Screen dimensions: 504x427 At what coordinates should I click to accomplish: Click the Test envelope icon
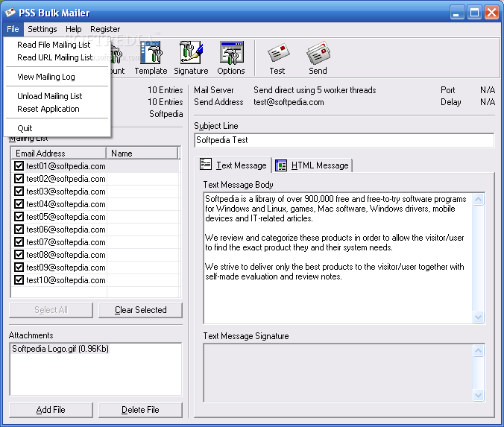click(277, 53)
